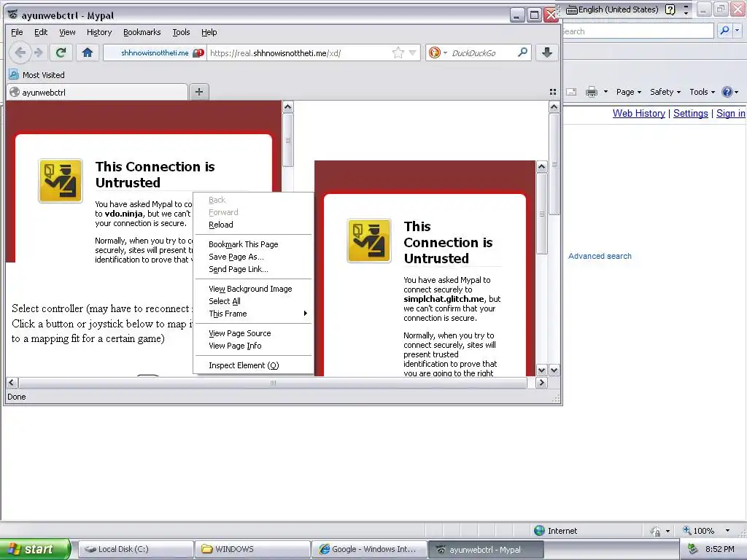Choose View Background Image menu entry
Viewport: 747px width, 560px height.
click(x=253, y=289)
